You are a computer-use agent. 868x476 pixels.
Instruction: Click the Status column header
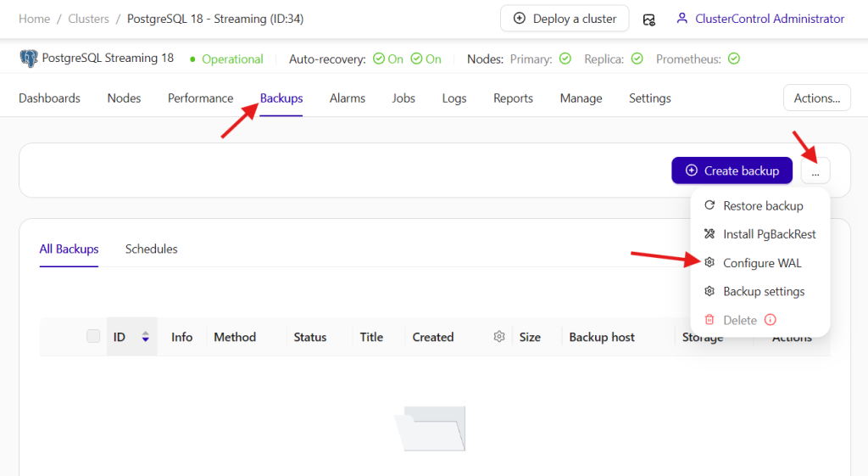[310, 337]
